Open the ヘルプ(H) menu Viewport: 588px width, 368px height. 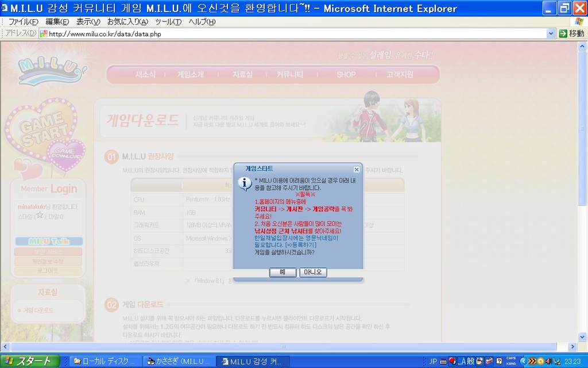[x=202, y=22]
